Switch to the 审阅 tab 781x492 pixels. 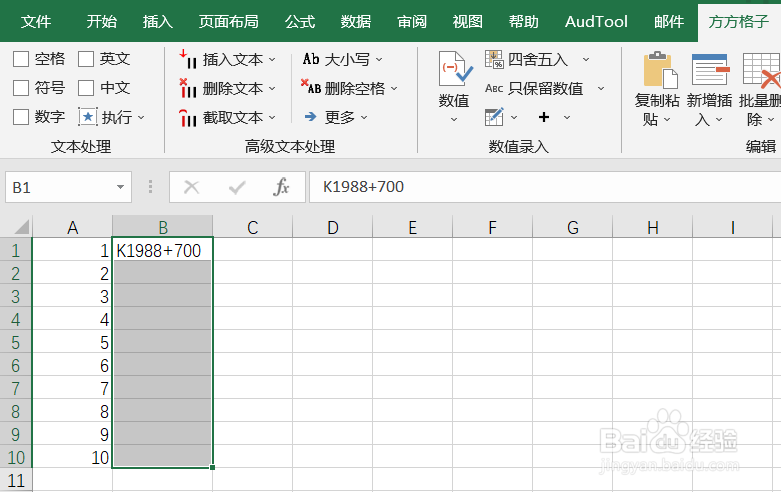(x=412, y=21)
